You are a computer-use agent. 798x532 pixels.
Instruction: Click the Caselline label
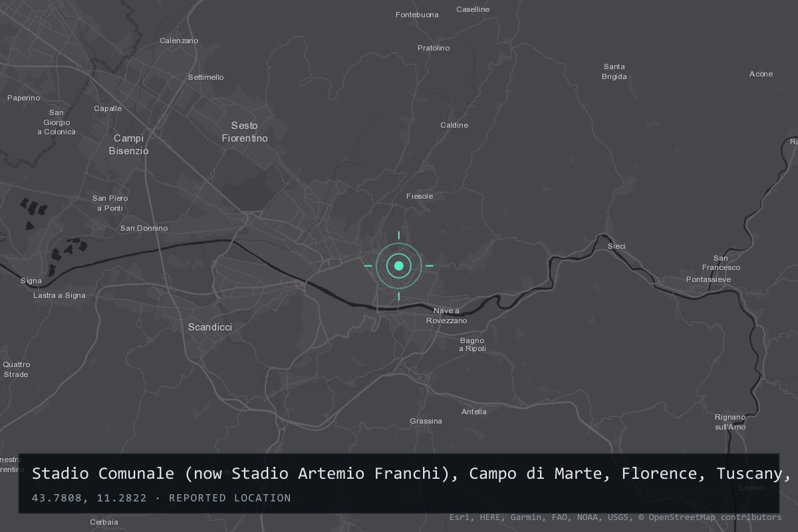[x=473, y=9]
